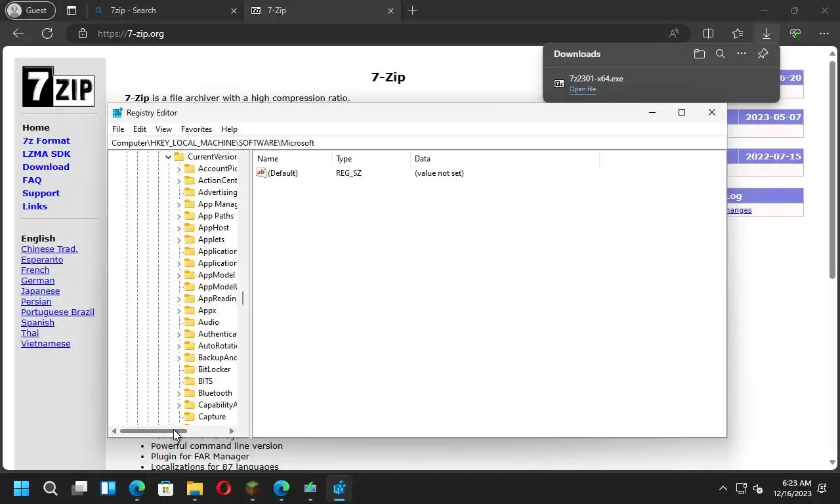Click the read aloud icon
Image resolution: width=840 pixels, height=504 pixels.
tap(674, 33)
